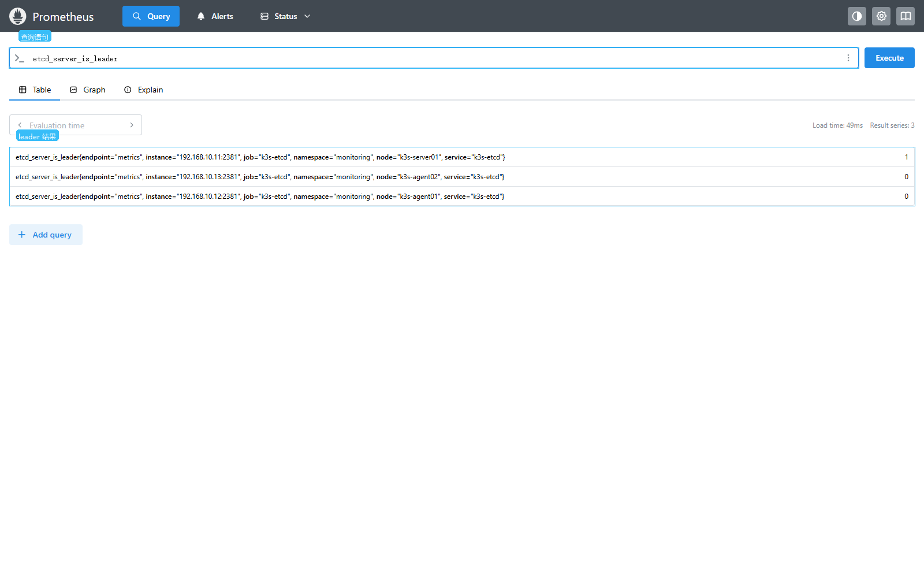Image resolution: width=924 pixels, height=578 pixels.
Task: Click the Add query button
Action: (46, 235)
